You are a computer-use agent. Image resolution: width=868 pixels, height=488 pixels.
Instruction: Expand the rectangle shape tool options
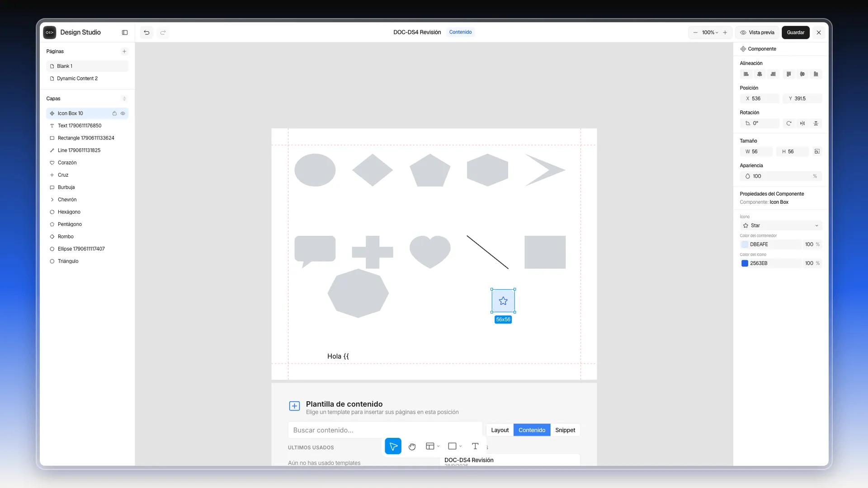click(461, 446)
